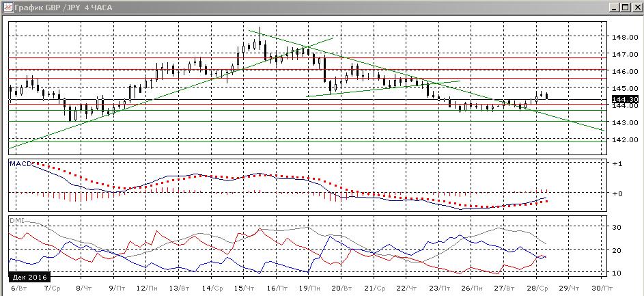Click the 146.00 price axis label
Screen dimensions: 644x296
[624, 71]
